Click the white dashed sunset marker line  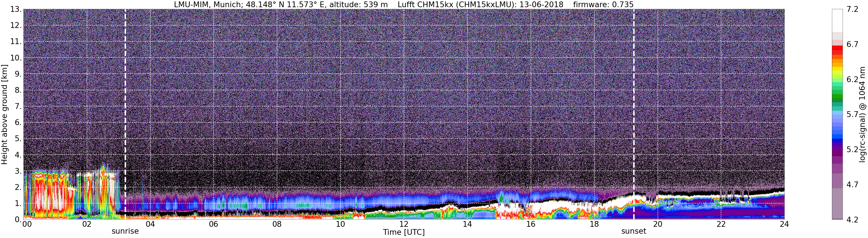(x=633, y=114)
